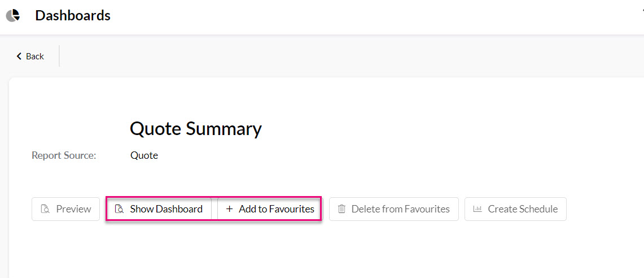Click the small control at the header's right edge
644x278 pixels.
click(642, 11)
